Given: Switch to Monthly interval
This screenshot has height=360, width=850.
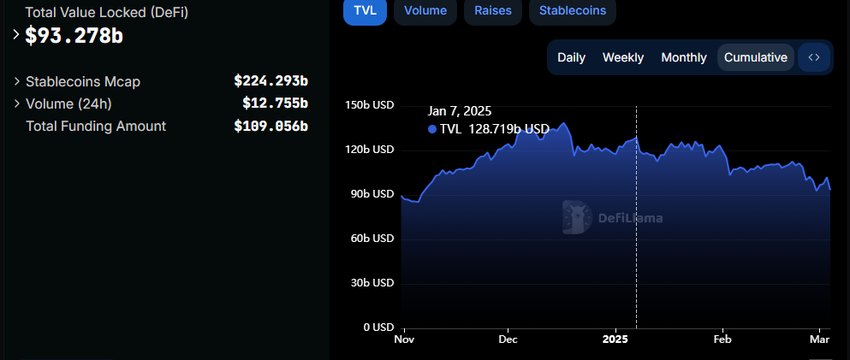Looking at the screenshot, I should coord(684,57).
